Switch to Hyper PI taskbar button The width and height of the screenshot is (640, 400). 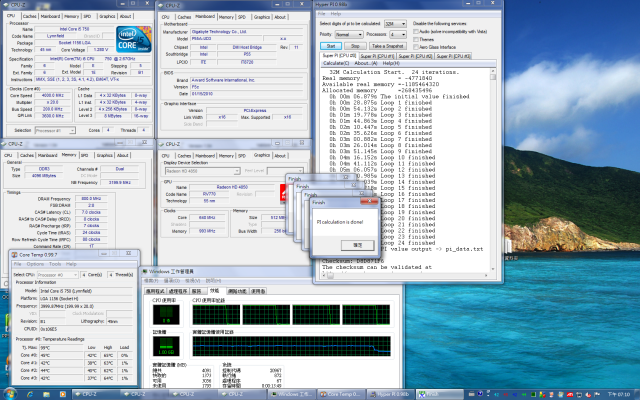pos(389,394)
